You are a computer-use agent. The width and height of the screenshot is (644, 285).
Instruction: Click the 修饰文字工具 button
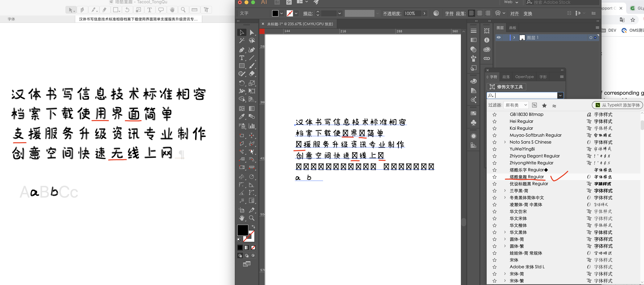pyautogui.click(x=506, y=87)
